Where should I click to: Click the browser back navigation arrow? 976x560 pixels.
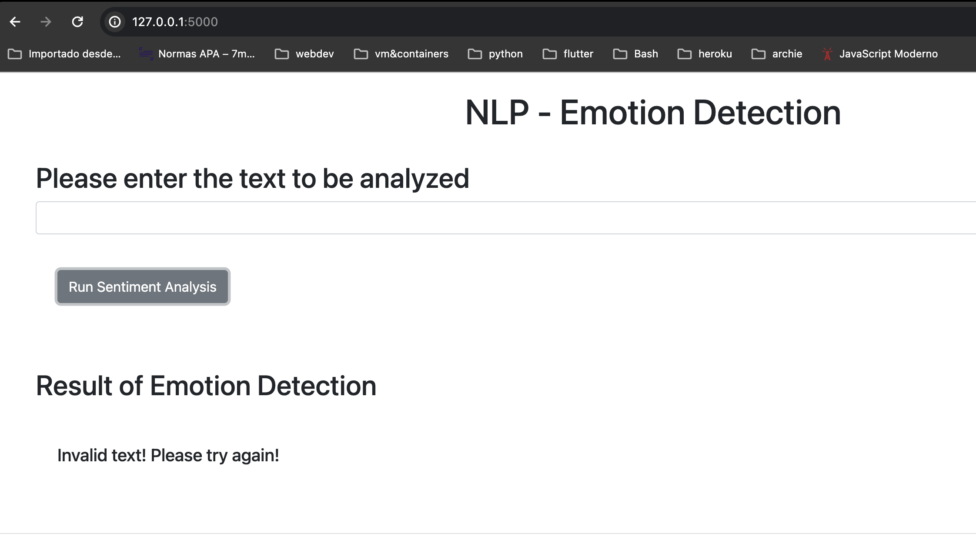tap(15, 21)
